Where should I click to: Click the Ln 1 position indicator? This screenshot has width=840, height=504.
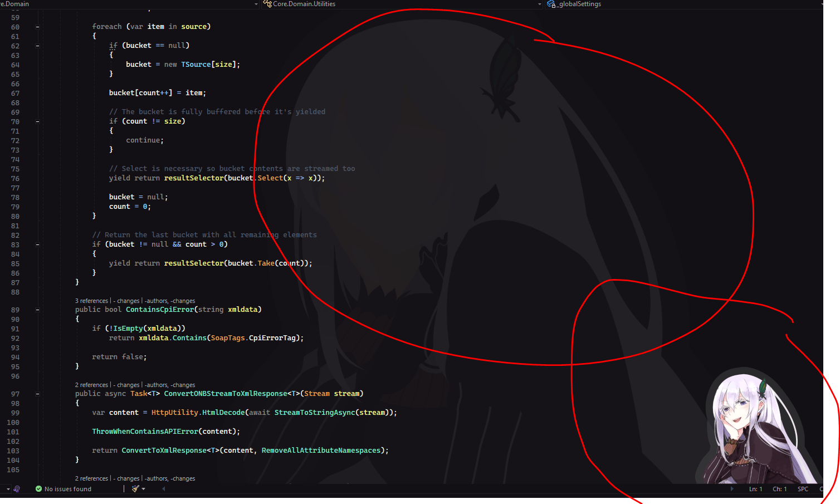point(755,488)
